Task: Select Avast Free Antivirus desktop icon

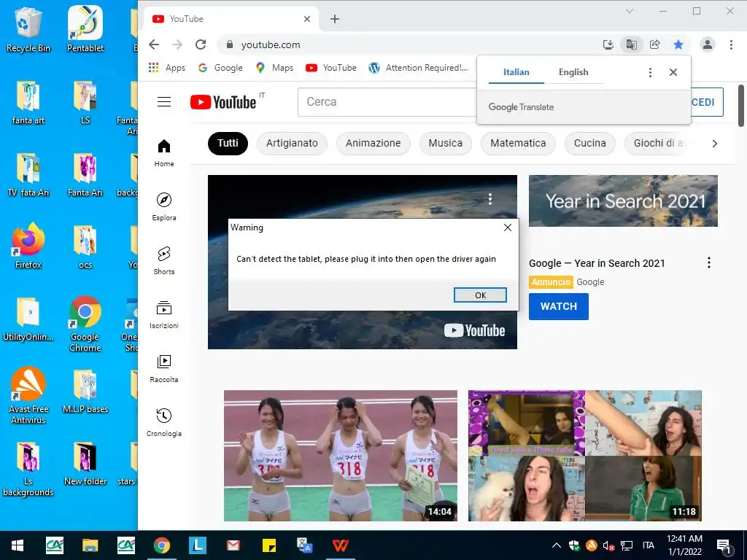Action: click(x=28, y=396)
